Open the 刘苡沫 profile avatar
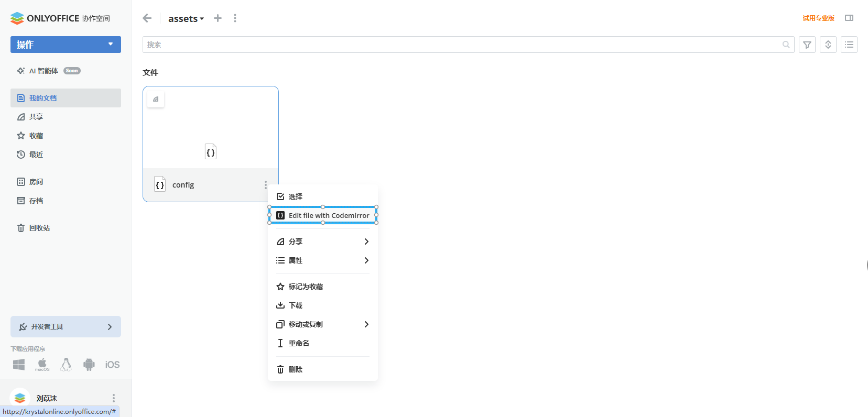 (x=20, y=398)
